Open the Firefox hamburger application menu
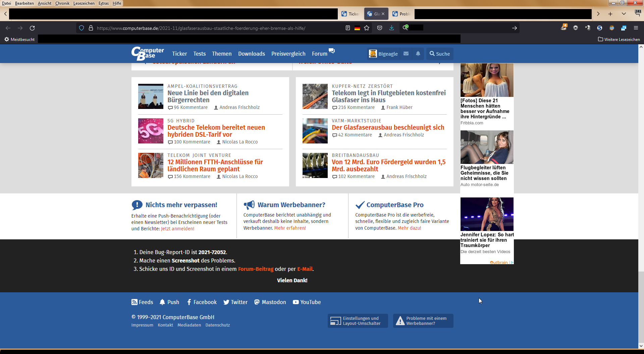The width and height of the screenshot is (644, 354). (x=636, y=28)
